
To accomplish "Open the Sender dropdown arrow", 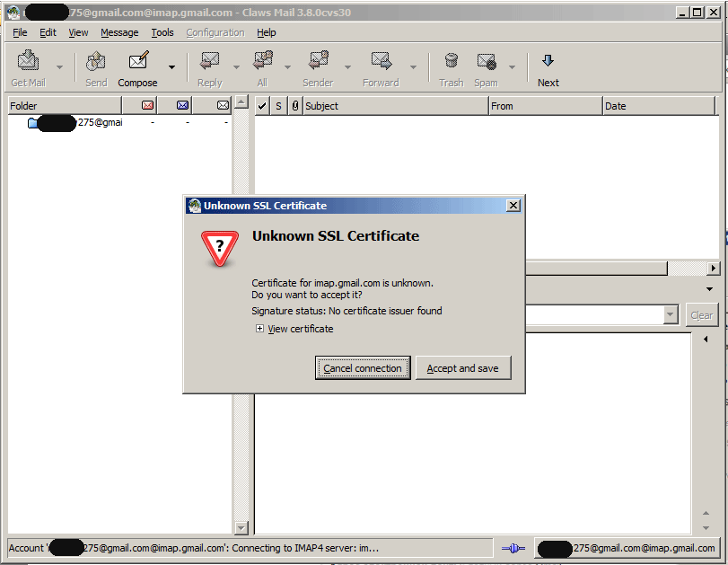I will pos(347,68).
